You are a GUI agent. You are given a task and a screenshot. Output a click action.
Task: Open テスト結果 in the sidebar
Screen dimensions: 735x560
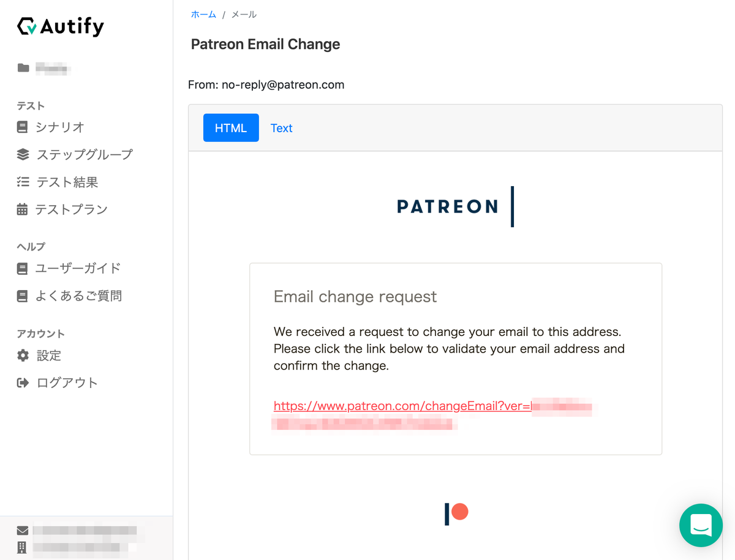[67, 182]
